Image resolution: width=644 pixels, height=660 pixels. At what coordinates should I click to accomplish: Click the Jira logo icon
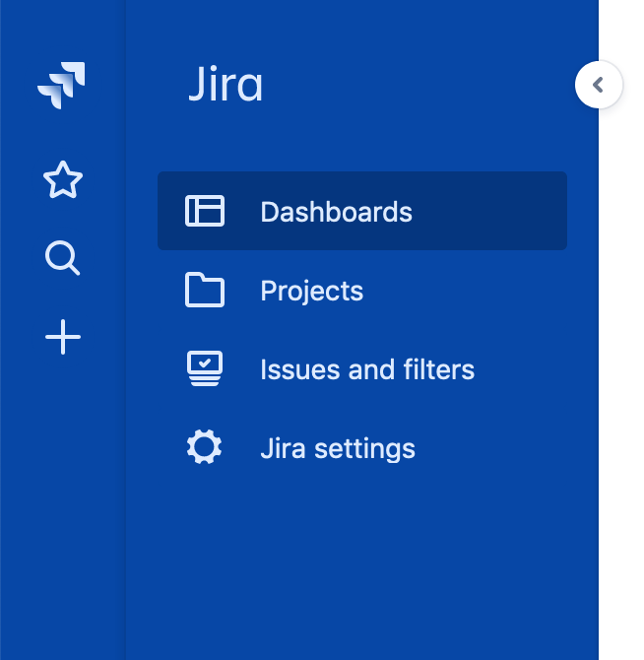tap(61, 86)
